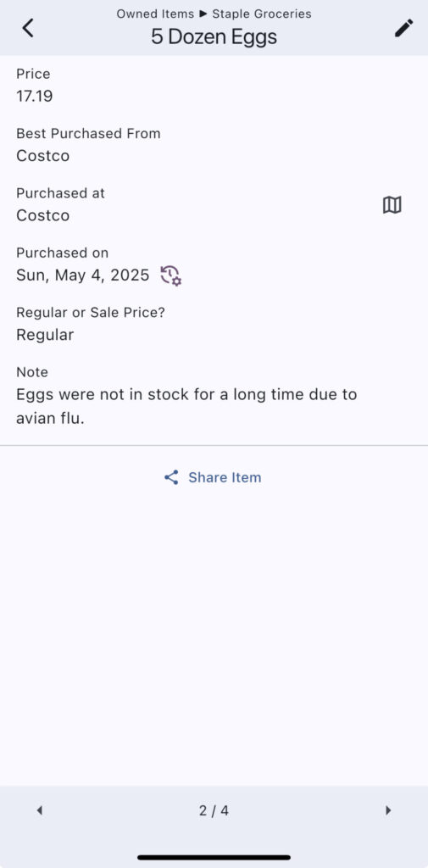
Task: Tap the Regular price type value
Action: (x=45, y=335)
